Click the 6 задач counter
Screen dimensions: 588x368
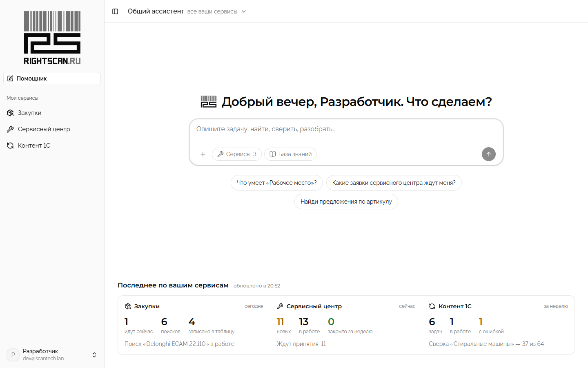point(435,325)
